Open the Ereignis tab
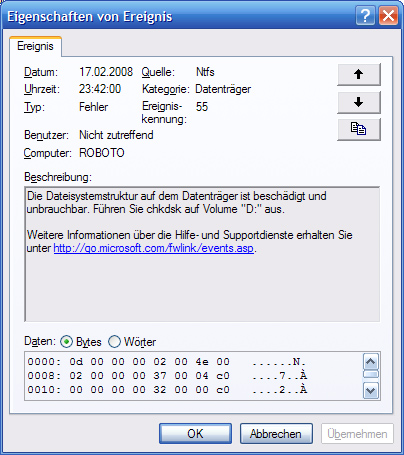The image size is (404, 455). (x=35, y=46)
